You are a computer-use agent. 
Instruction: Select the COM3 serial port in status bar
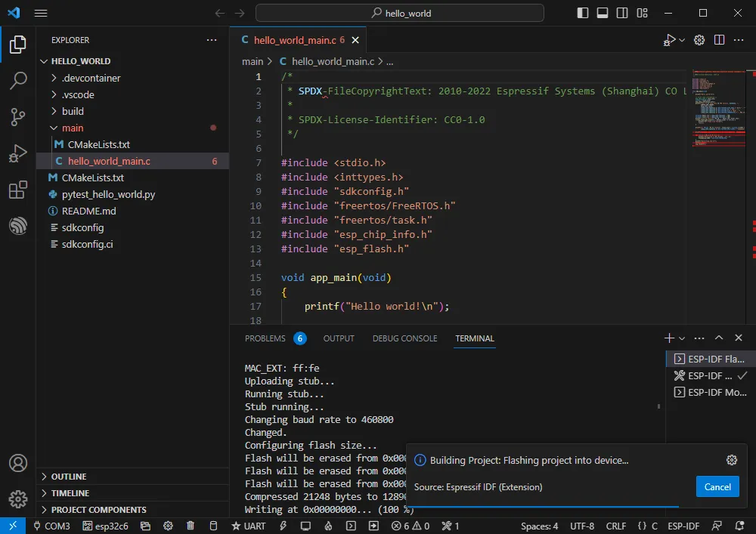pyautogui.click(x=51, y=526)
